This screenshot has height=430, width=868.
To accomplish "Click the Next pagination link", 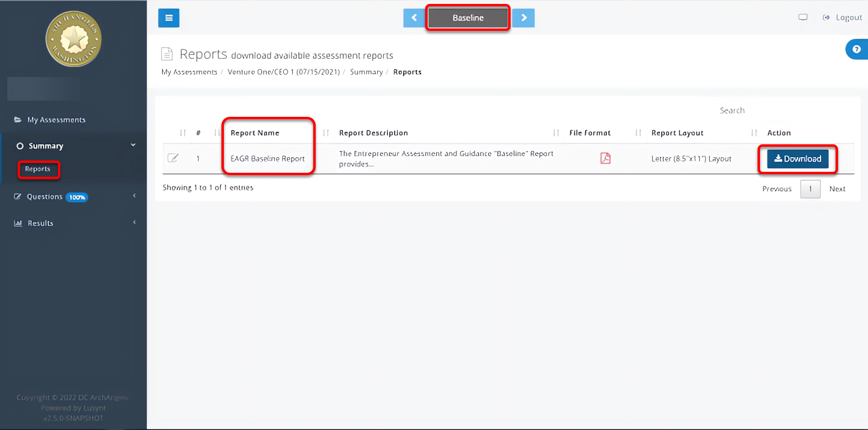I will [837, 189].
